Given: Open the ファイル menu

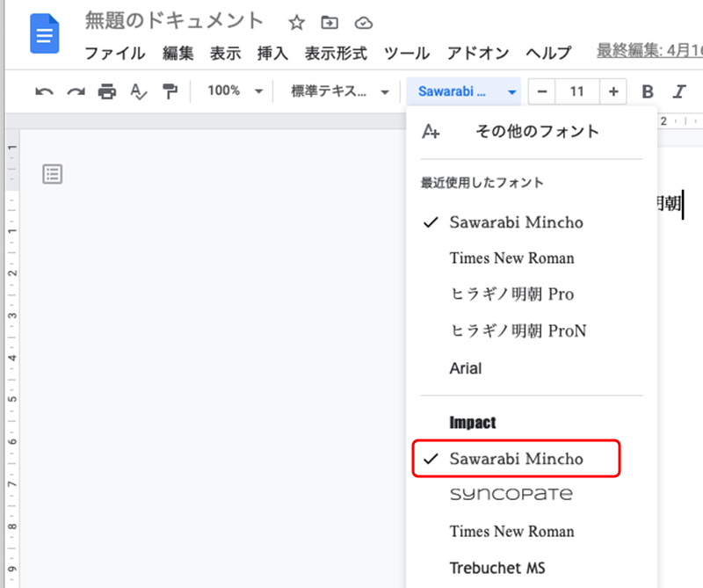Looking at the screenshot, I should 115,54.
